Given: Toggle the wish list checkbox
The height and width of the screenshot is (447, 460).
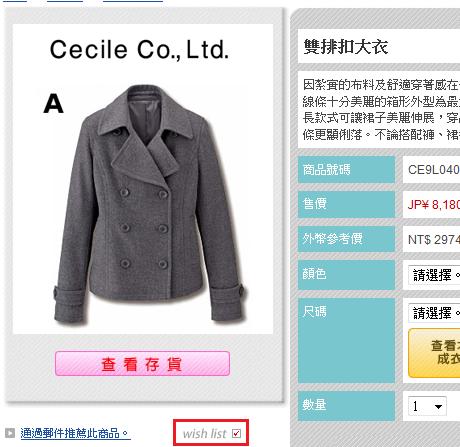Looking at the screenshot, I should [x=236, y=433].
